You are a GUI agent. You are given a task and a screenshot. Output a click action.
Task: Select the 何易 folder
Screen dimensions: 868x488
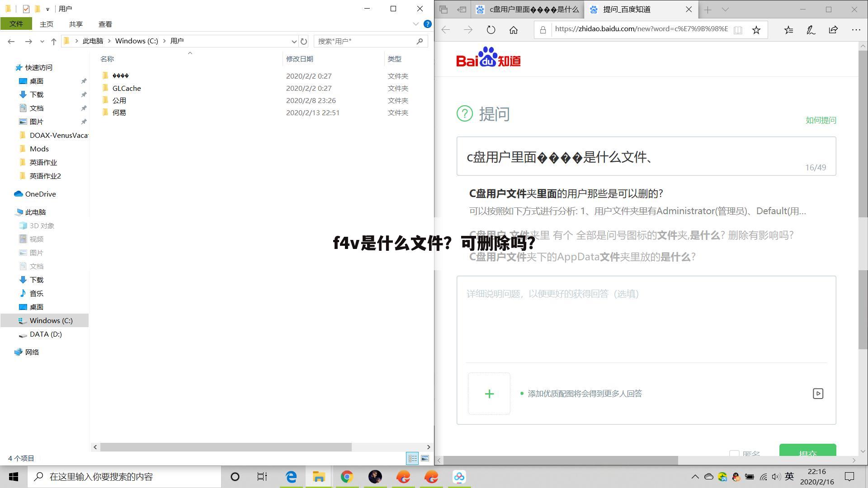[119, 113]
